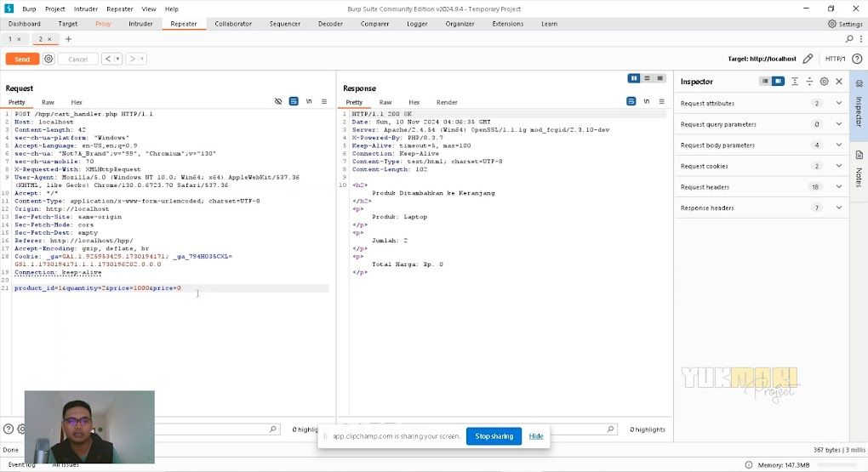The height and width of the screenshot is (472, 868).
Task: Click the request body parameters line
Action: point(98,288)
